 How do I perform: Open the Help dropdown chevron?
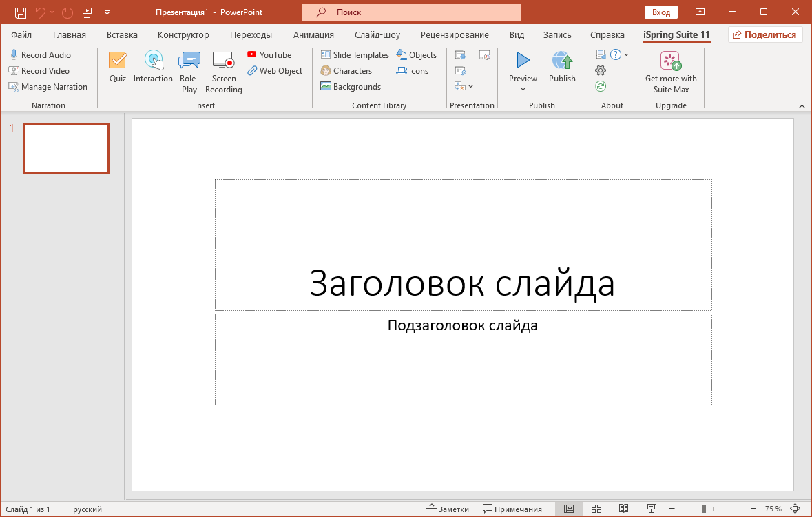click(x=625, y=54)
